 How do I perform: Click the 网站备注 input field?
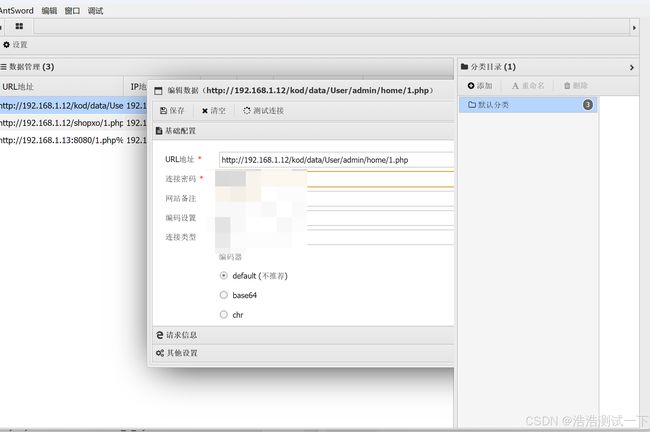[336, 199]
